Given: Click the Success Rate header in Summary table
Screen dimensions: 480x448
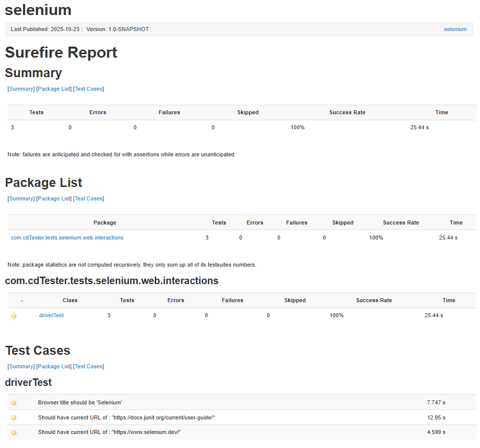Looking at the screenshot, I should click(347, 112).
